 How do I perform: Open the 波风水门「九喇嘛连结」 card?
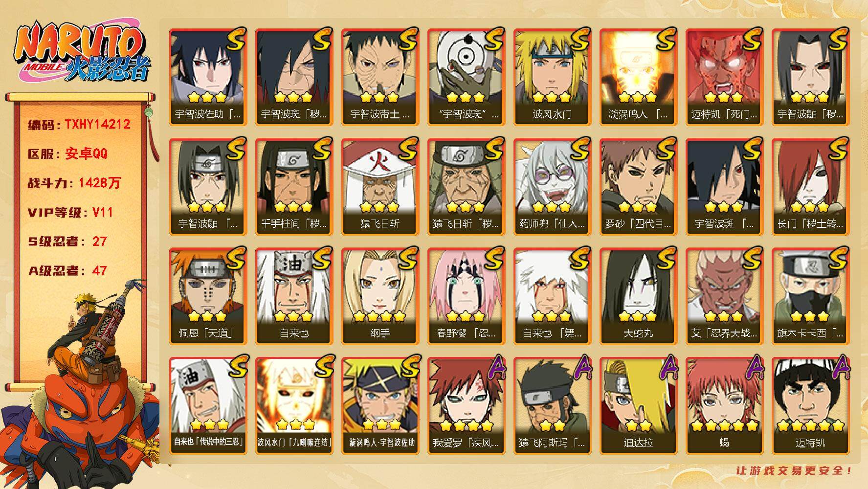pyautogui.click(x=294, y=406)
